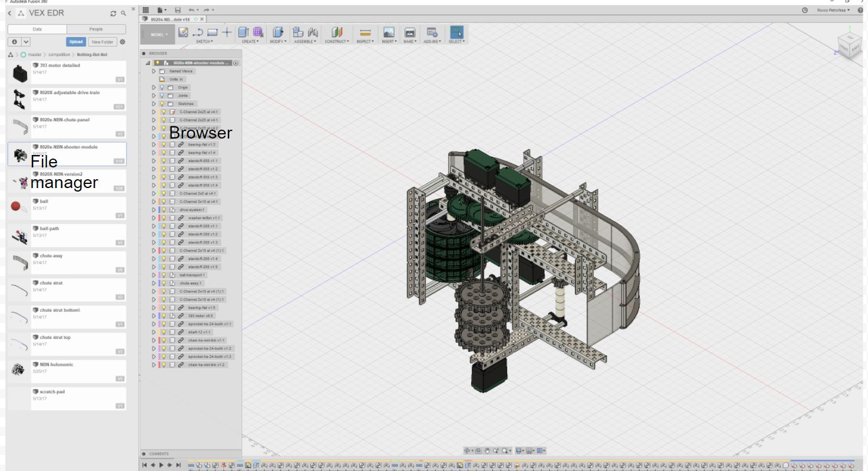Hide chute-assy:1 with its light bulb

164,283
